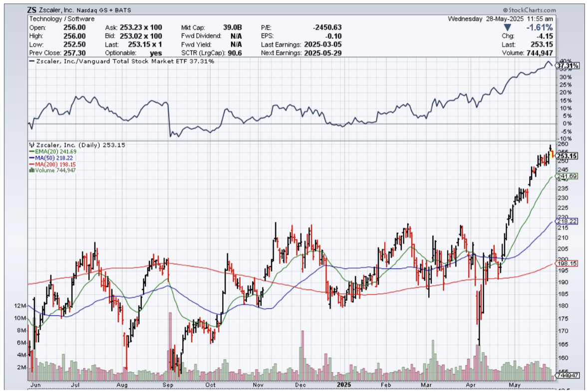This screenshot has height=392, width=587.
Task: Click the candlestick icon beside Zscaler, Inc. (Daily)
Action: tap(32, 145)
